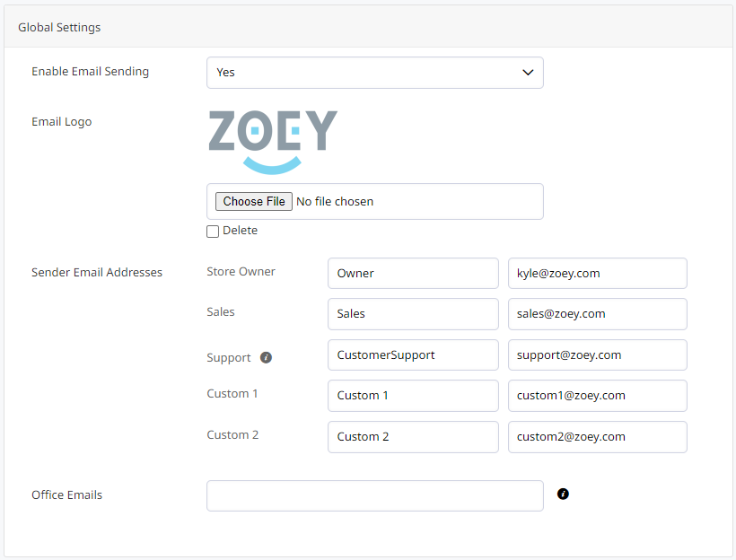Select the Custom 1 name input
The image size is (736, 560).
tap(413, 396)
